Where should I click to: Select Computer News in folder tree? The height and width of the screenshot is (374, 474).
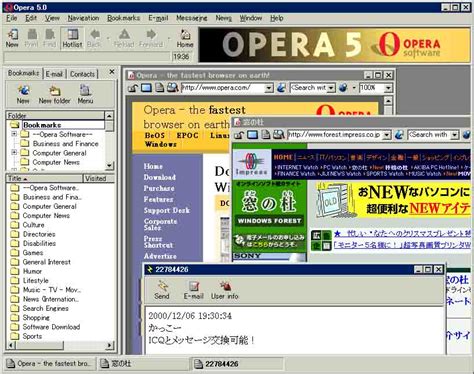coord(56,162)
